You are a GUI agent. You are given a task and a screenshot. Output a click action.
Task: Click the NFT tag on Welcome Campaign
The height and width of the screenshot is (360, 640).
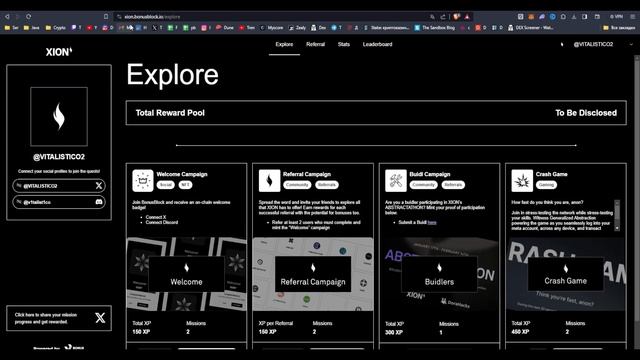pyautogui.click(x=185, y=185)
